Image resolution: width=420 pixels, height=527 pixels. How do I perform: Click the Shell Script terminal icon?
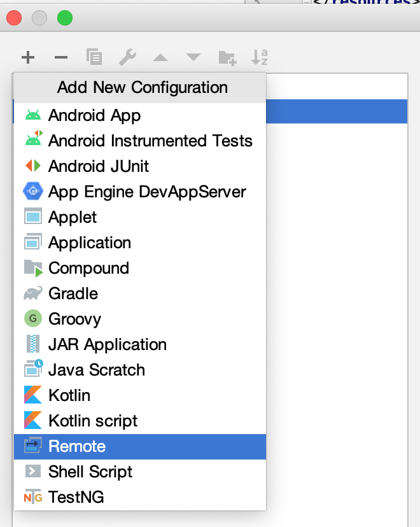pos(33,471)
